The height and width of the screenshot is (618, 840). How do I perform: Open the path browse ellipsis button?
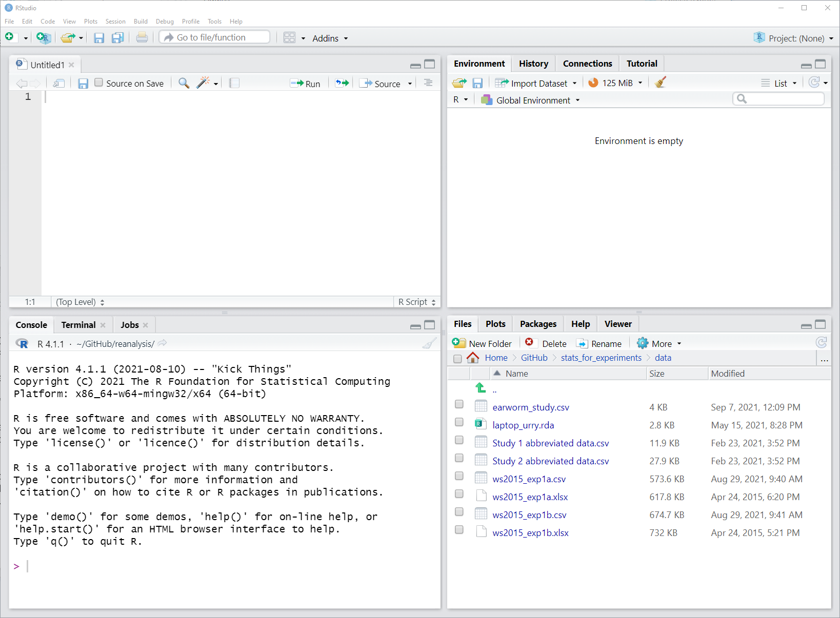pos(824,359)
